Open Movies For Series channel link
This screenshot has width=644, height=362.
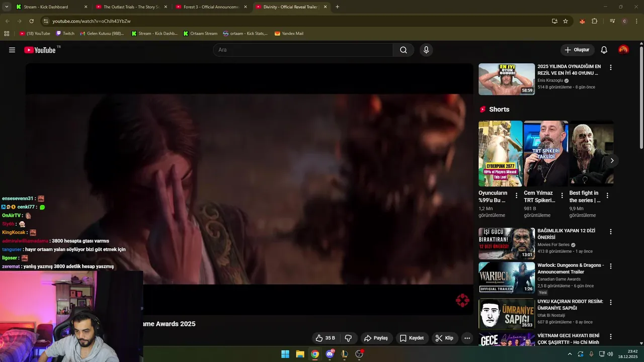pos(553,245)
